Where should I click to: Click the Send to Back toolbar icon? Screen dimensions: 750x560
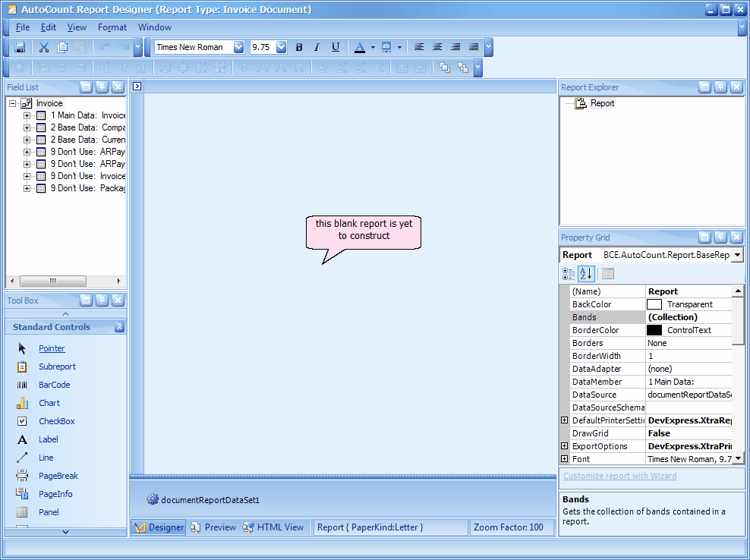click(463, 68)
